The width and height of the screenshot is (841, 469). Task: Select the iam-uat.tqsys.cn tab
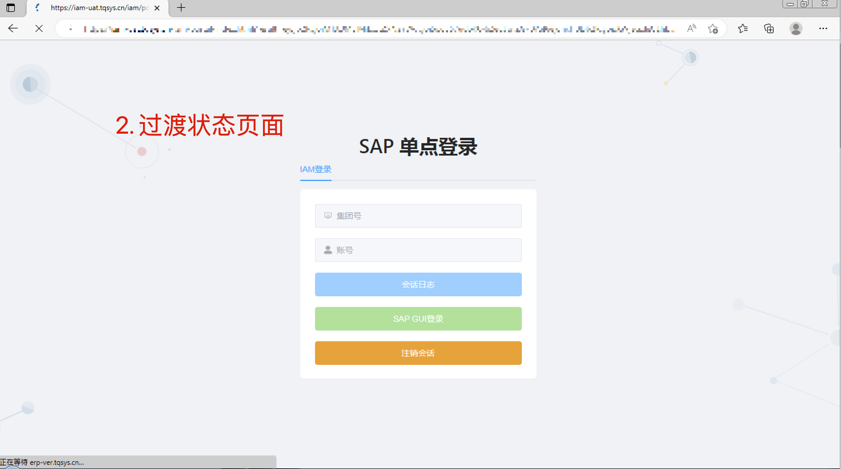coord(98,8)
